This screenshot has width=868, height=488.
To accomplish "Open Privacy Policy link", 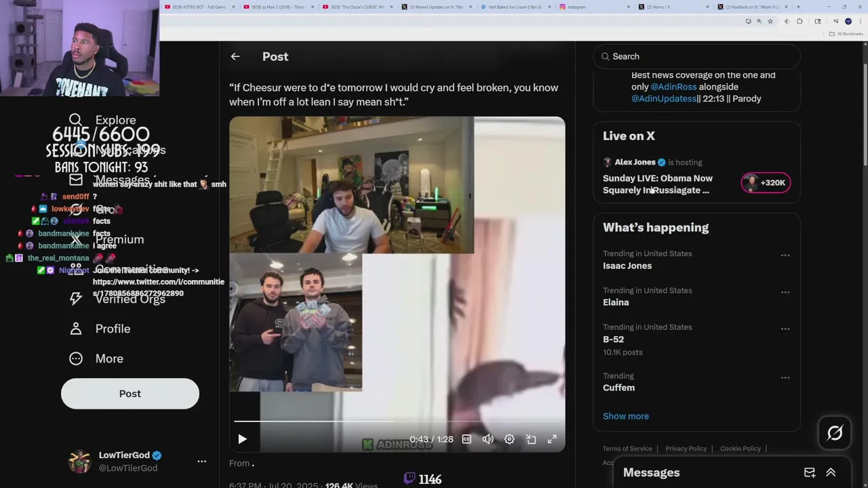I will coord(686,449).
